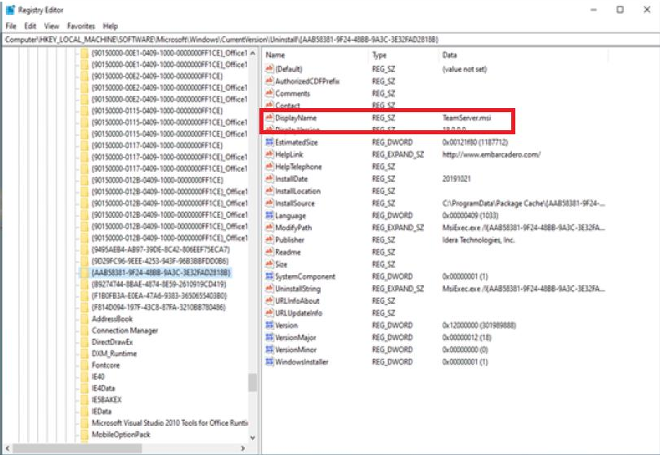
Task: Open the Edit menu
Action: click(30, 26)
